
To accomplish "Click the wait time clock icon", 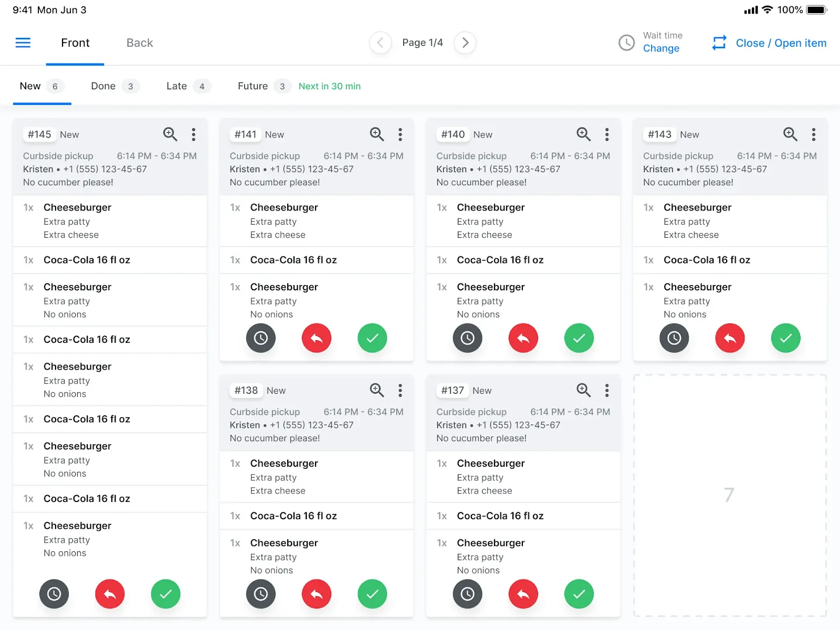I will 626,43.
